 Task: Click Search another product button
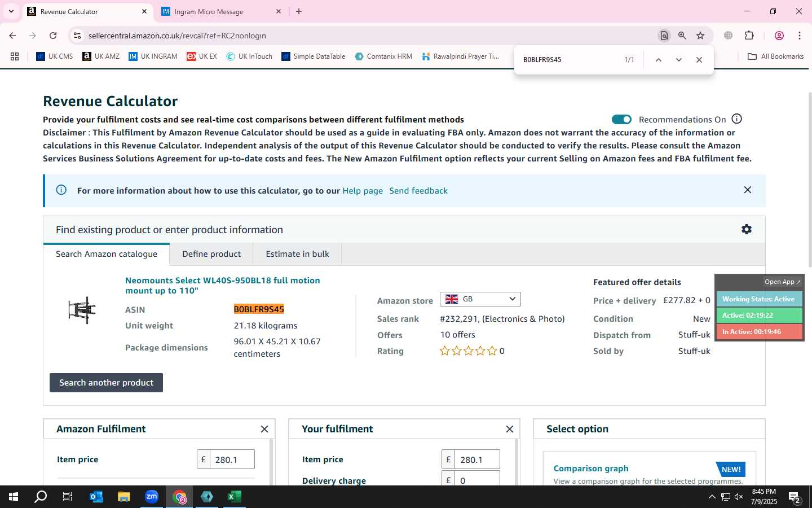click(106, 383)
